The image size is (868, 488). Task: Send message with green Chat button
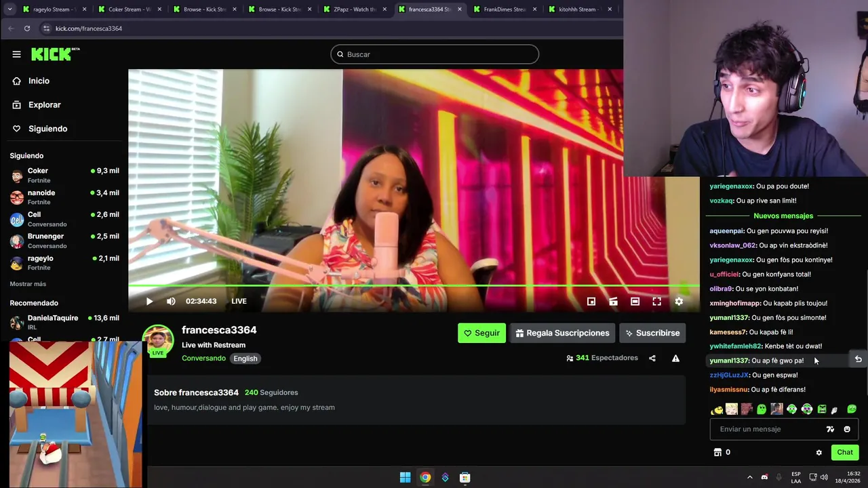(845, 453)
